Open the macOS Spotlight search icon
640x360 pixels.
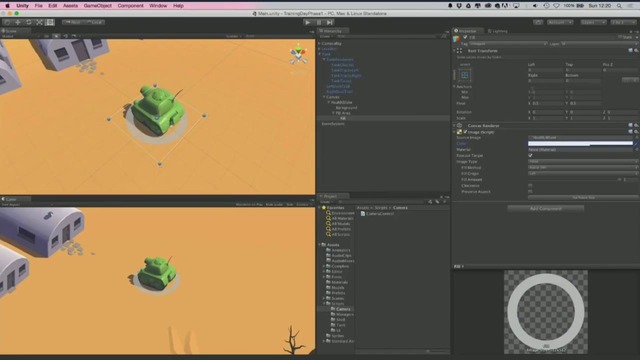pos(619,6)
